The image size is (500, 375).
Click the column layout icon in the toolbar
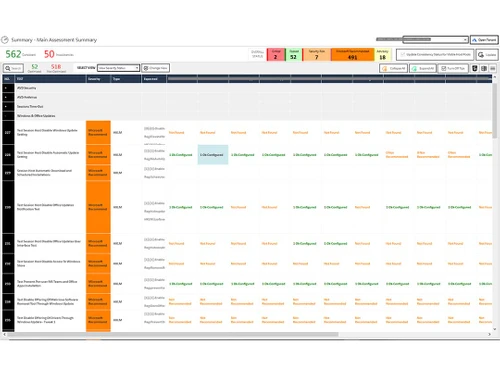484,68
